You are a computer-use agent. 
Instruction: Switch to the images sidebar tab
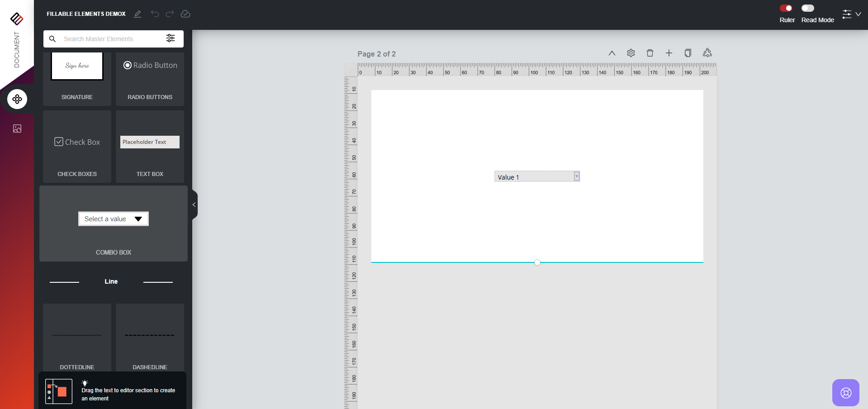click(17, 129)
